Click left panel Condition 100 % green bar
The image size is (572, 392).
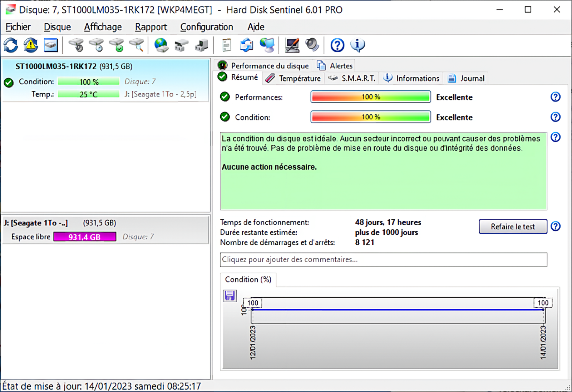(x=89, y=81)
